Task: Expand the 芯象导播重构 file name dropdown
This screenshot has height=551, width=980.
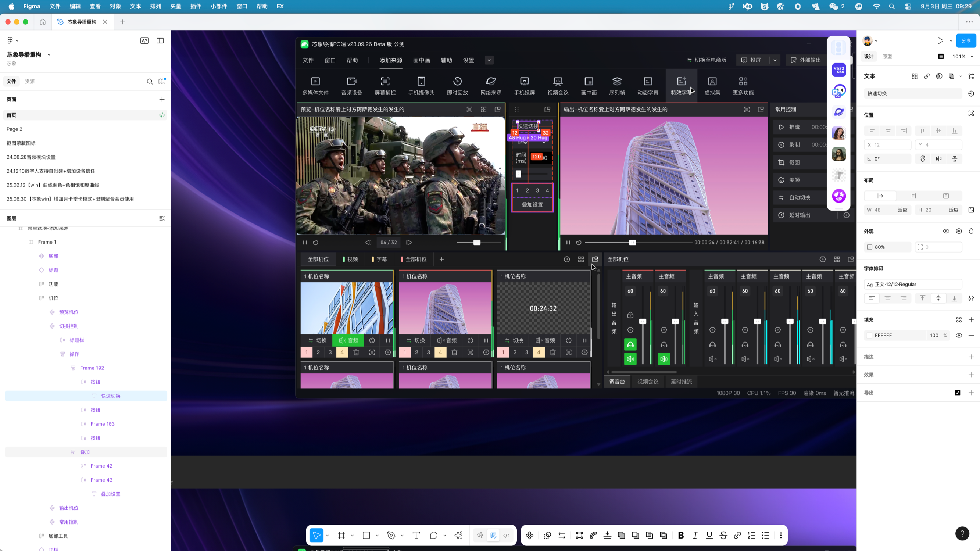Action: coord(49,55)
